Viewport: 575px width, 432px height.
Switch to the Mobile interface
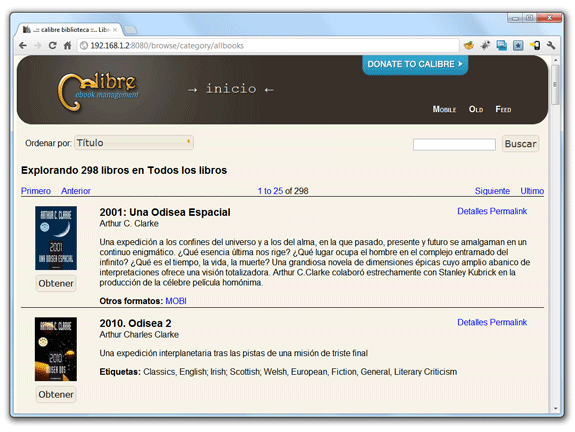click(x=444, y=109)
